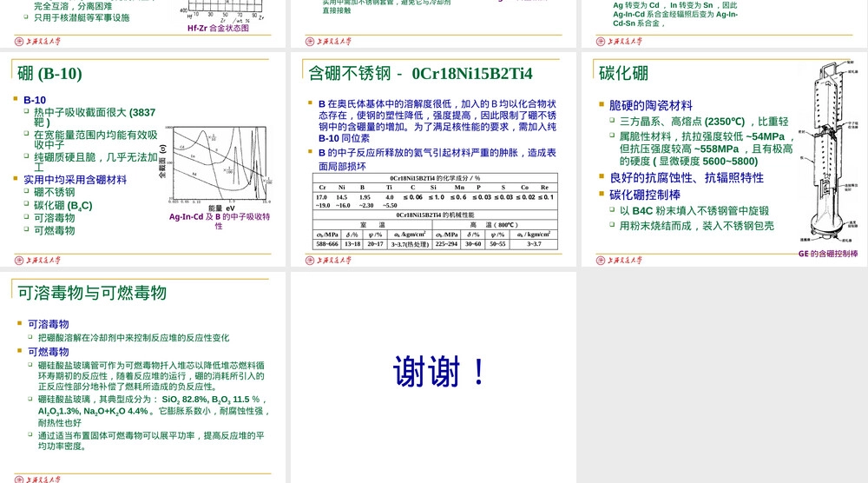Click the 上海交通大学 logo on 碳化硼 slide
The image size is (868, 483).
point(619,261)
